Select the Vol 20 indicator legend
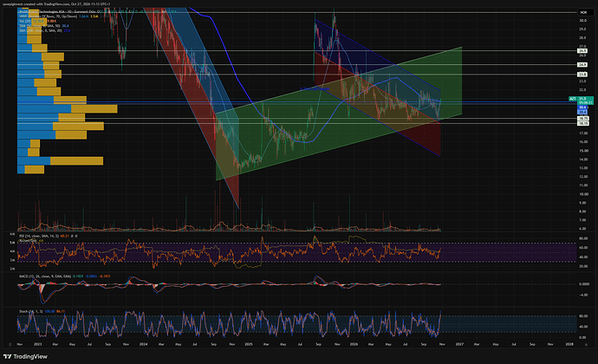Screen dimensions: 598x364 click(x=38, y=21)
